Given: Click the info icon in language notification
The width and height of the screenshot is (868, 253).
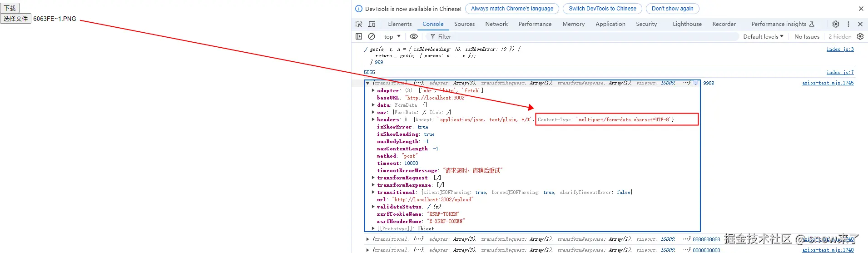Looking at the screenshot, I should [x=359, y=9].
